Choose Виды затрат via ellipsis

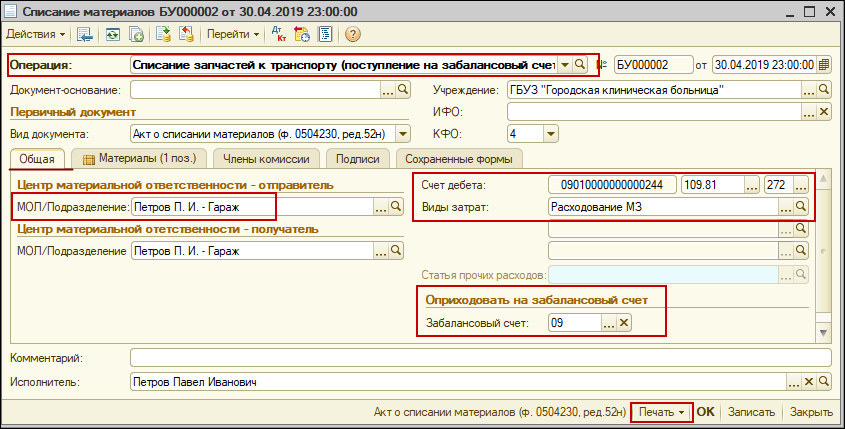(786, 206)
